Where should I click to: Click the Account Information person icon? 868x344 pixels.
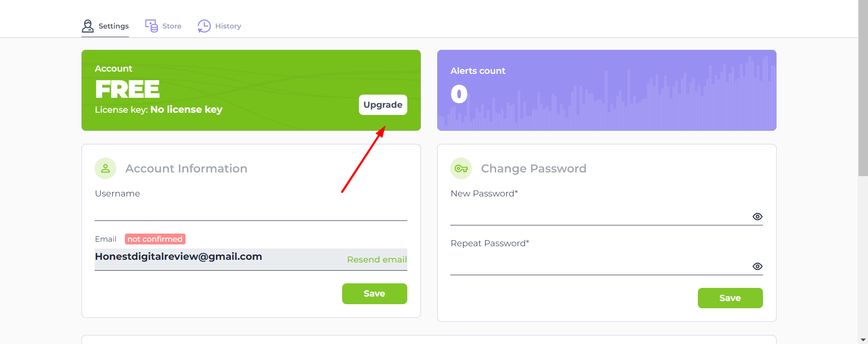[x=105, y=168]
